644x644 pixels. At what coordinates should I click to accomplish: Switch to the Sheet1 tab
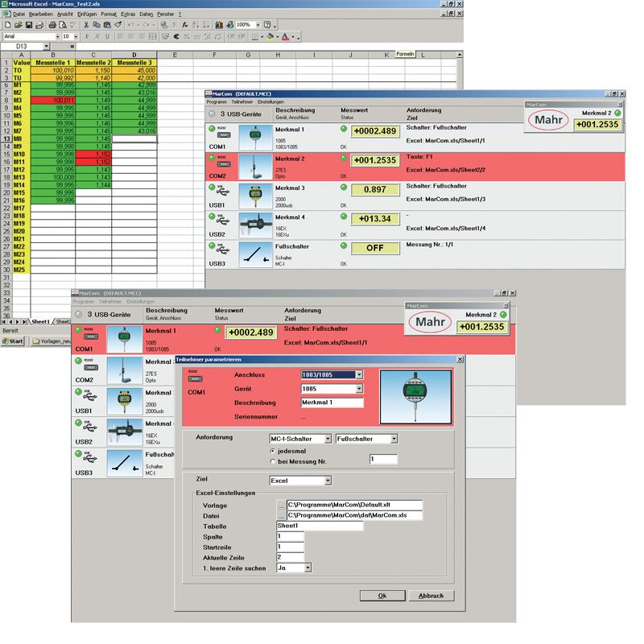tap(41, 321)
